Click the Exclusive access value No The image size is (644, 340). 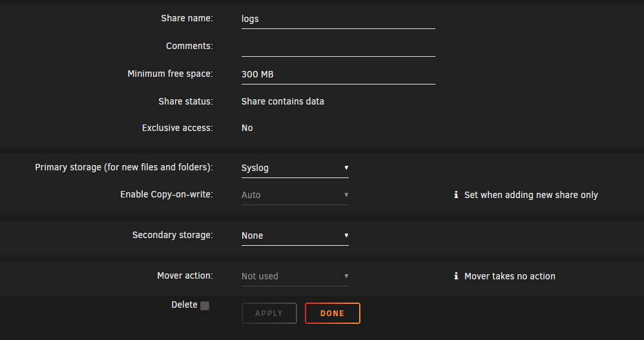tap(247, 128)
